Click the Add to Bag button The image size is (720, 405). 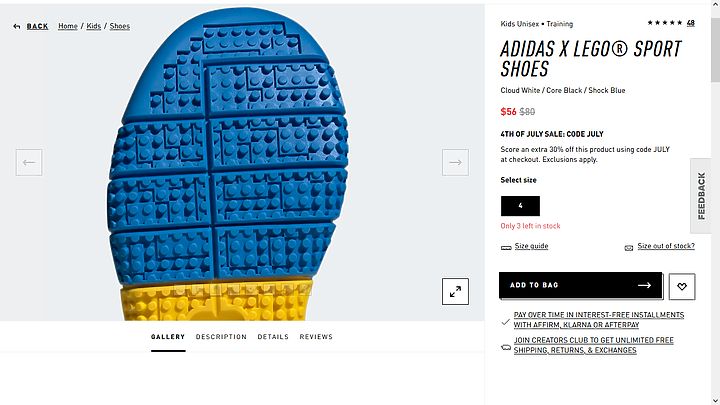[x=581, y=285]
